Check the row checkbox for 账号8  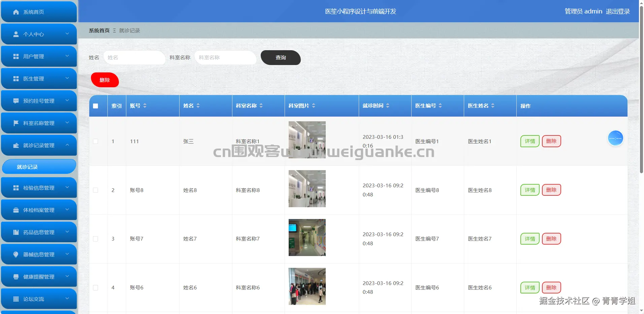(96, 190)
